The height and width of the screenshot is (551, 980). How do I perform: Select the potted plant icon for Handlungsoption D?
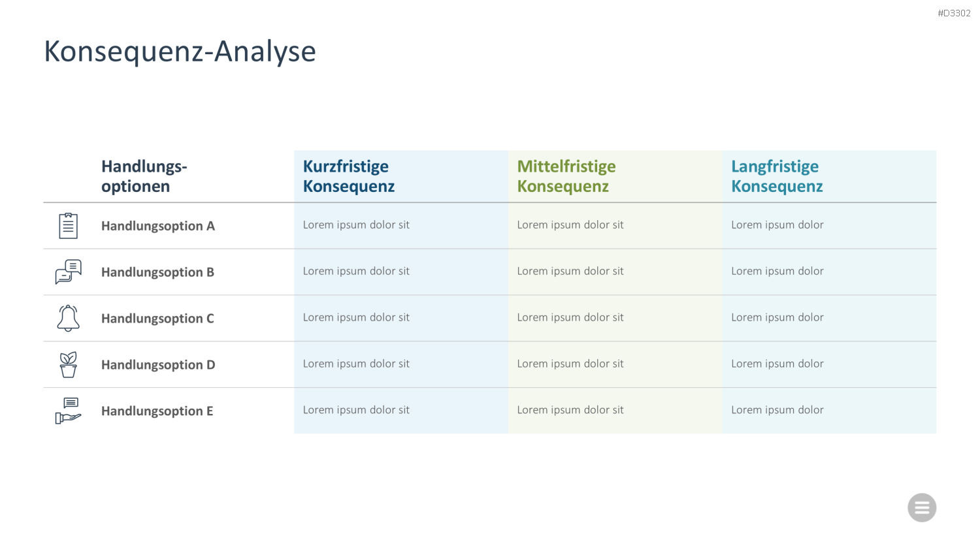(69, 364)
